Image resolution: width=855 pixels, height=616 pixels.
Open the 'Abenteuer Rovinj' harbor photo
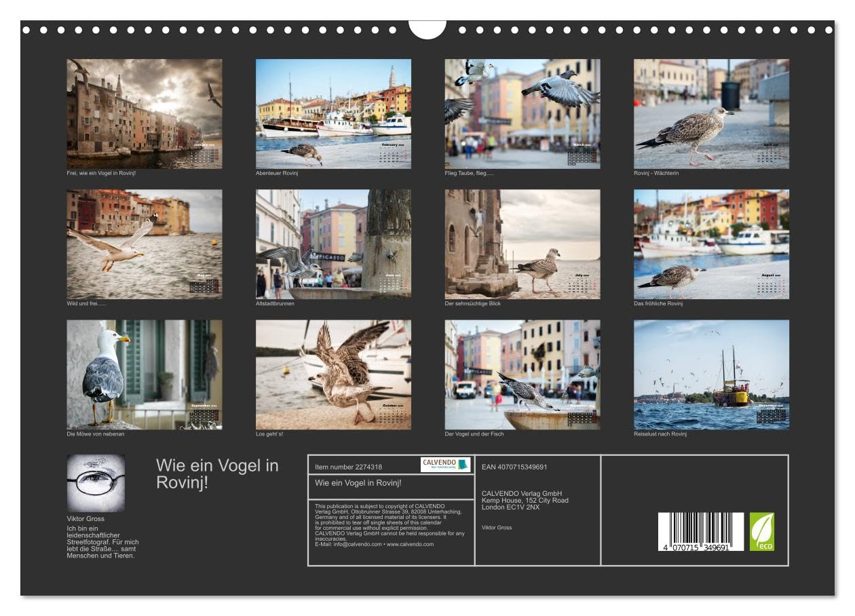pos(333,114)
